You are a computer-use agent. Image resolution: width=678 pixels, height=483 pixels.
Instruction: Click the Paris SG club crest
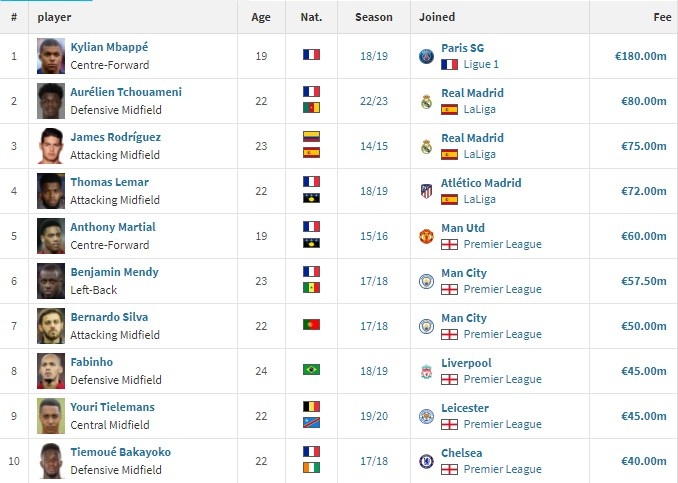click(426, 56)
